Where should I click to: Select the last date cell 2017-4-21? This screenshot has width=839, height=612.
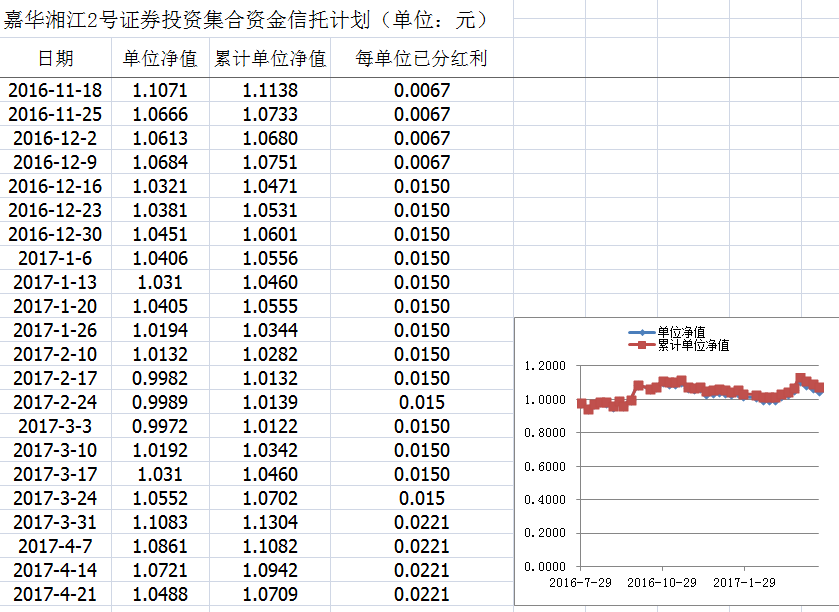(x=55, y=594)
